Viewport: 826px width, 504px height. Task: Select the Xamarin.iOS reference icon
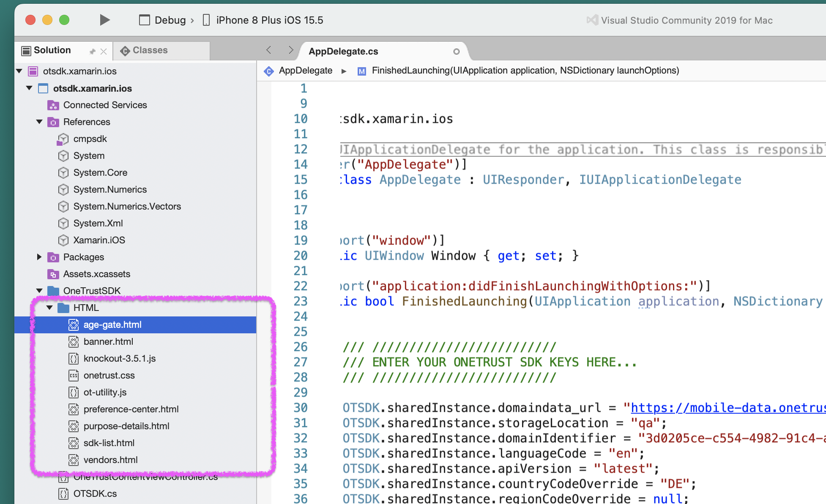click(x=63, y=240)
